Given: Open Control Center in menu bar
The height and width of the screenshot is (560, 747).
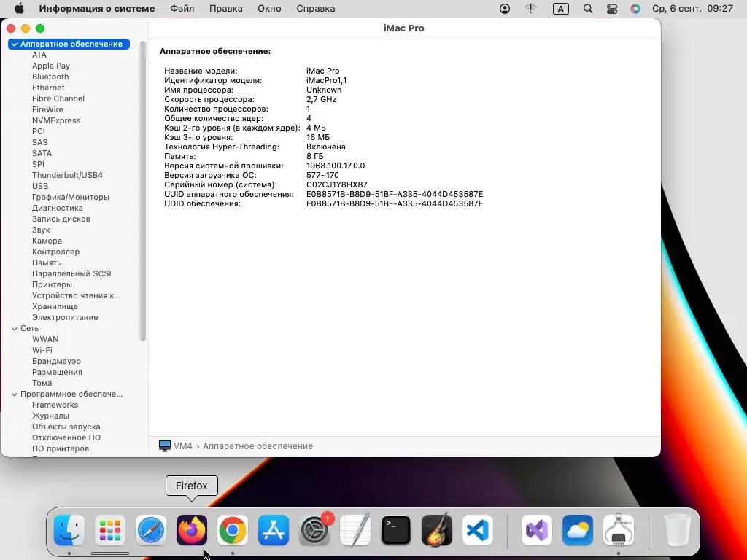Looking at the screenshot, I should tap(612, 9).
